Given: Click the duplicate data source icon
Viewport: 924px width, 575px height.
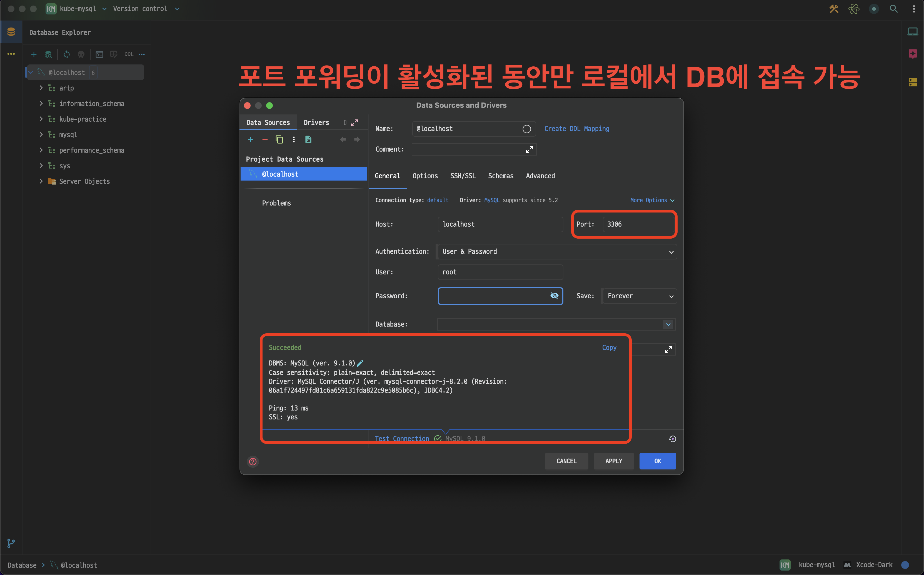Looking at the screenshot, I should (x=279, y=139).
